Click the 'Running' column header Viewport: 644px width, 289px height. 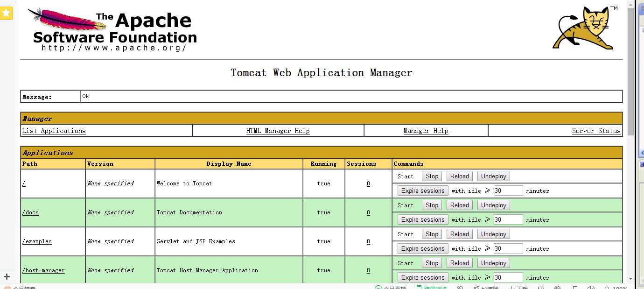[323, 164]
